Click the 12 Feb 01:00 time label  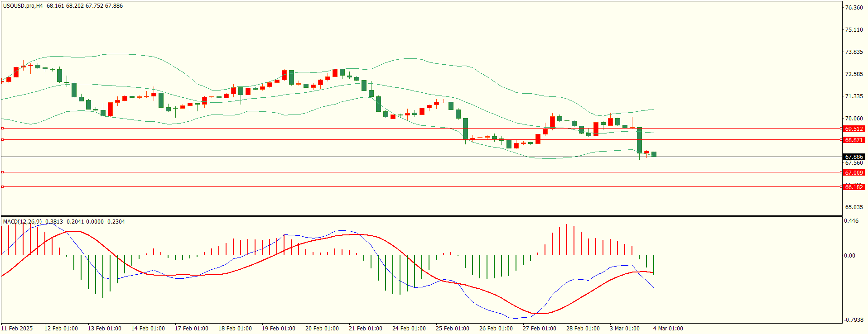[61, 329]
